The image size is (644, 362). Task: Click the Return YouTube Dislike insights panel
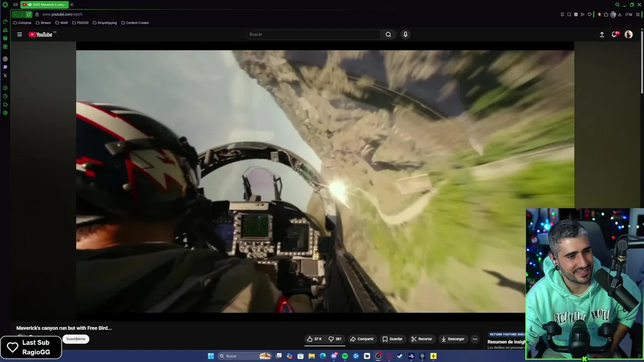(x=506, y=340)
